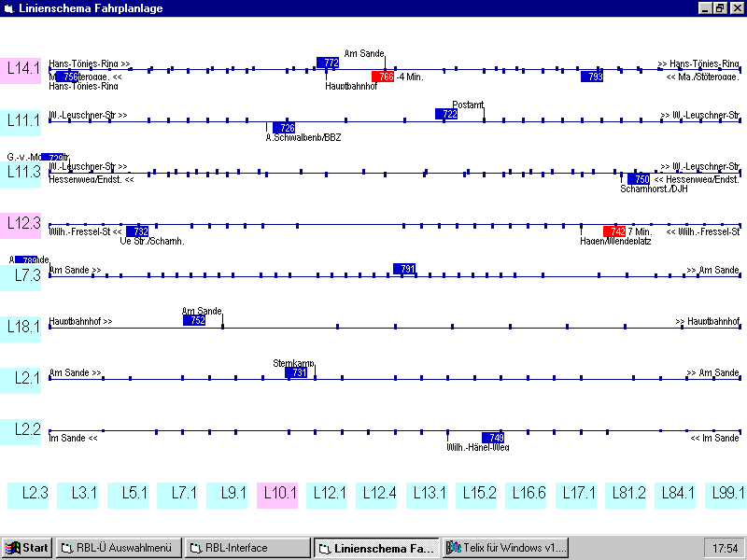Open the pink L14.1 line label
This screenshot has width=747, height=560.
(23, 68)
